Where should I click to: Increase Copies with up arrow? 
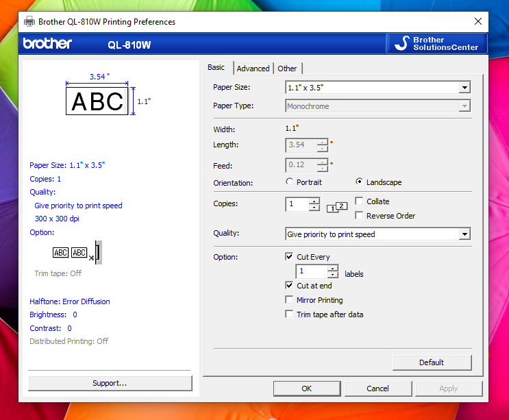(314, 201)
